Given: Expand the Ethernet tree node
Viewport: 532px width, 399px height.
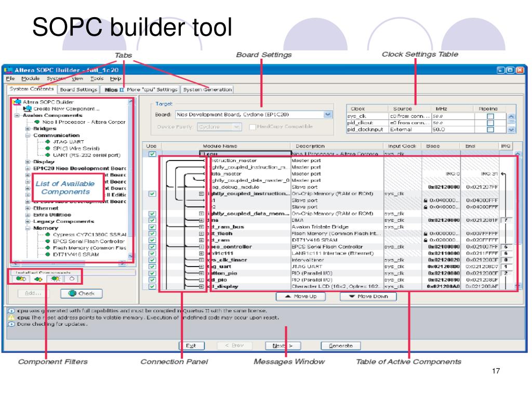Looking at the screenshot, I should (x=28, y=208).
